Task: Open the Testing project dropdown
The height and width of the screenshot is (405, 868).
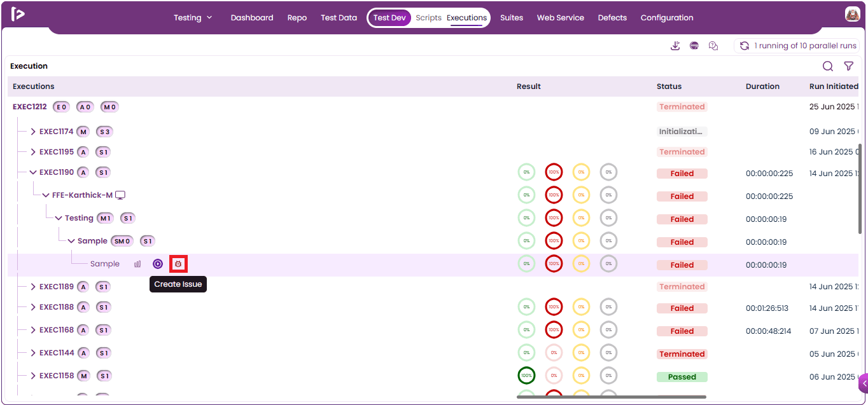Action: tap(193, 18)
